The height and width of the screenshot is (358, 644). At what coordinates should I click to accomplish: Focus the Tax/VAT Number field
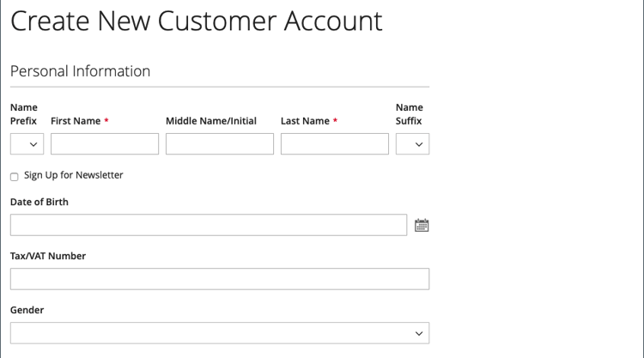(220, 279)
